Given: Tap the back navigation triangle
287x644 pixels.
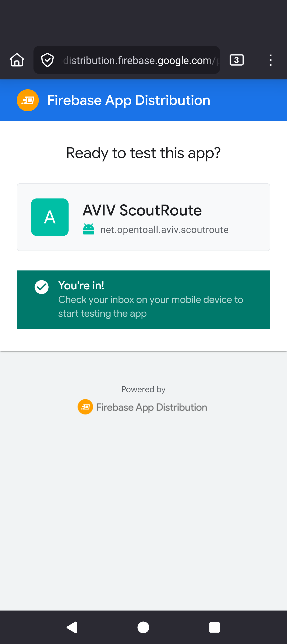Looking at the screenshot, I should [72, 628].
